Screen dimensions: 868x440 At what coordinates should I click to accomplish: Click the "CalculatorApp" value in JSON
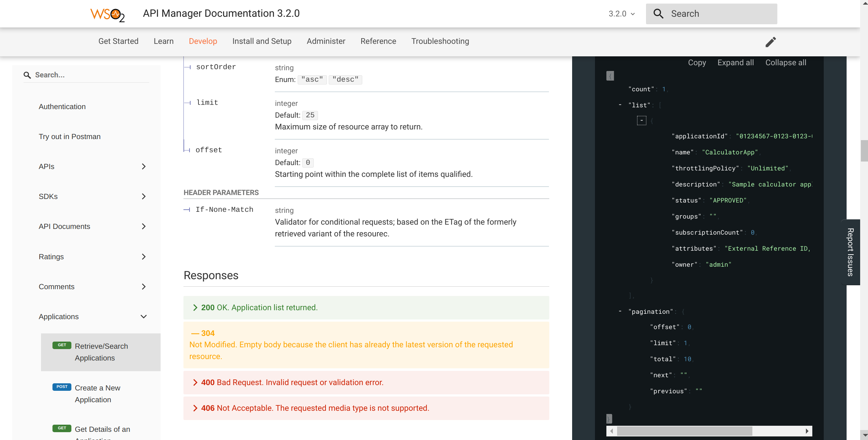coord(730,152)
